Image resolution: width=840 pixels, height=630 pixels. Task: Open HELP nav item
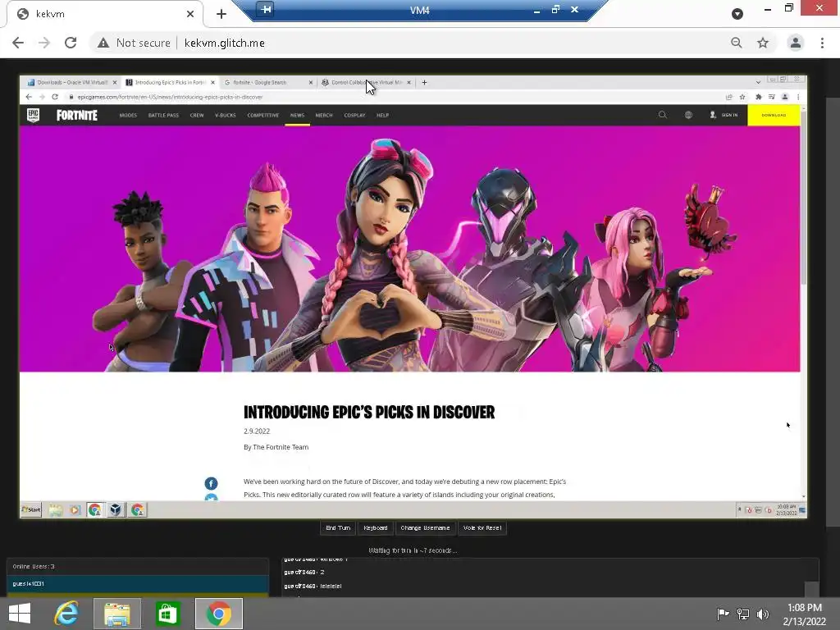click(x=382, y=115)
